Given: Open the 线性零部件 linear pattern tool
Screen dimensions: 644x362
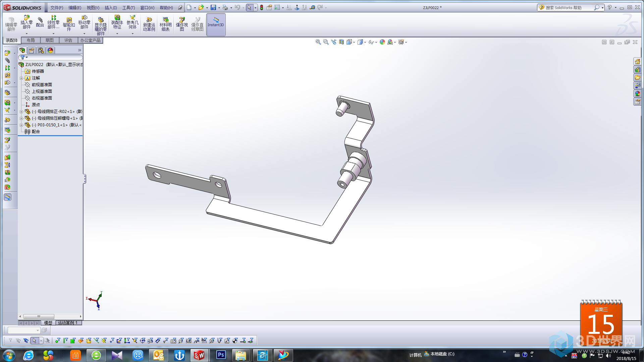Looking at the screenshot, I should pyautogui.click(x=53, y=22).
